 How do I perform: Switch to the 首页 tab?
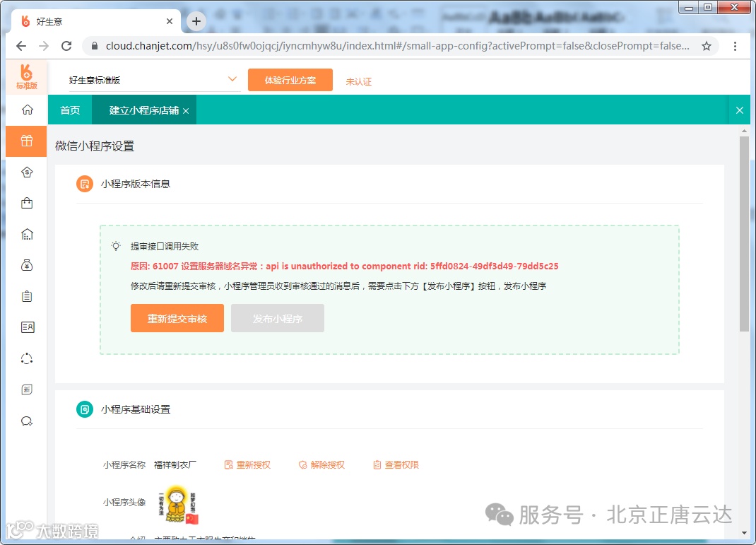pyautogui.click(x=70, y=110)
